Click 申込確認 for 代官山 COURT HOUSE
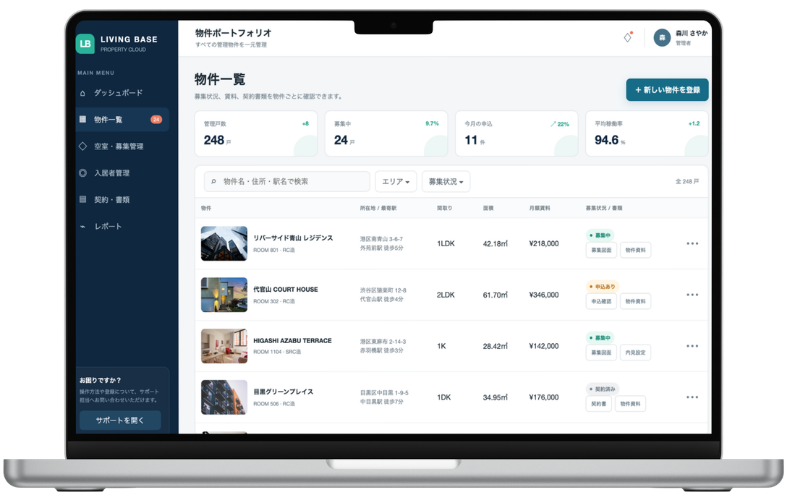 click(601, 301)
